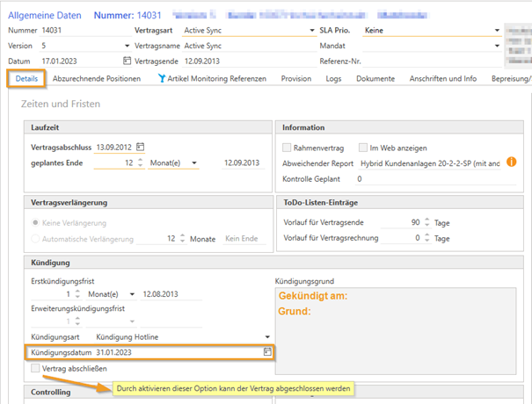Decrease Vorlauf für Vertragsrechnung days
Image resolution: width=532 pixels, height=404 pixels.
tap(427, 241)
